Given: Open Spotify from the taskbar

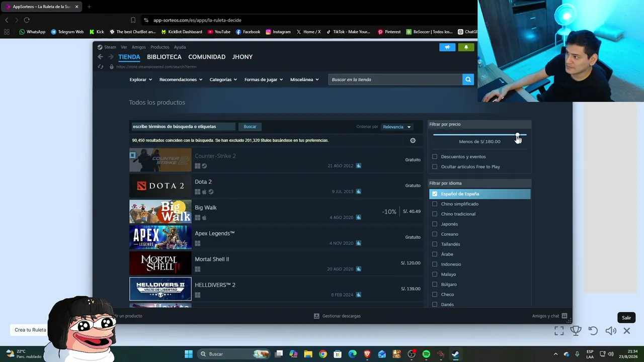Looking at the screenshot, I should click(x=426, y=354).
